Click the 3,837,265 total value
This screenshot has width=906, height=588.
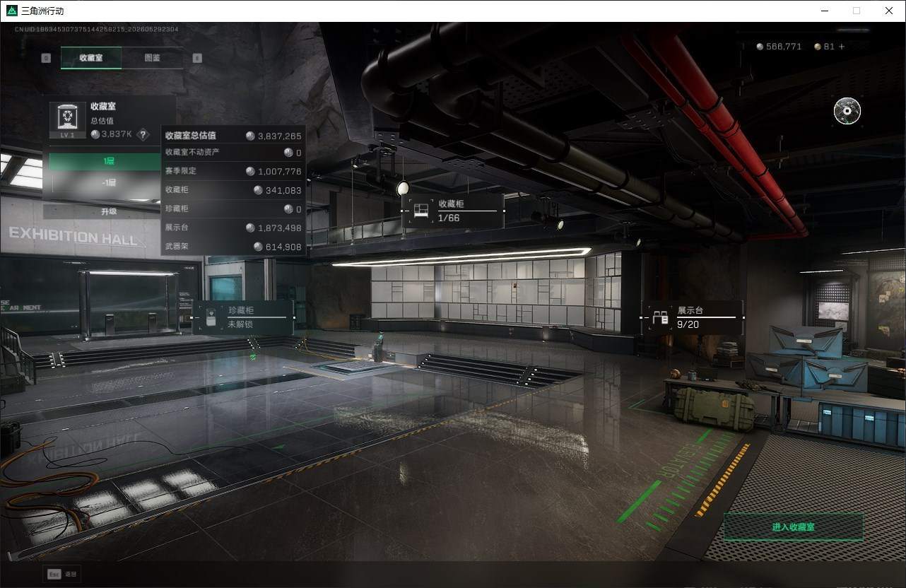[x=279, y=136]
